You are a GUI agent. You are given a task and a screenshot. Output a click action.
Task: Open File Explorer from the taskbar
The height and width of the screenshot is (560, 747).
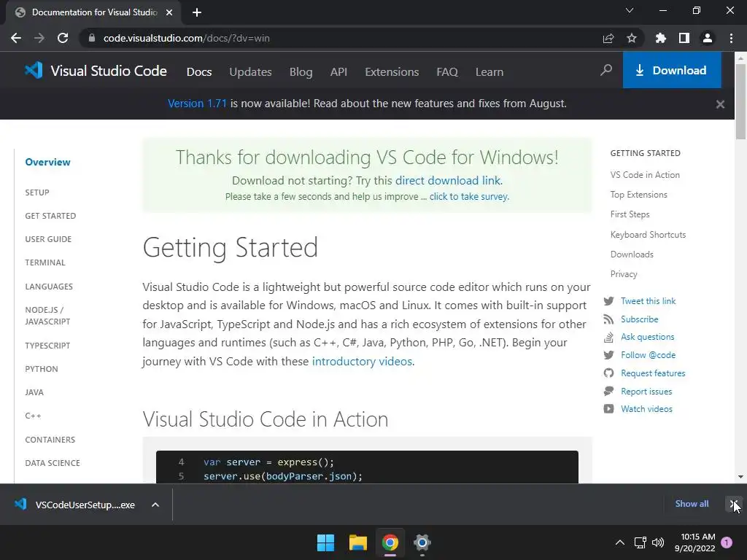pyautogui.click(x=357, y=542)
